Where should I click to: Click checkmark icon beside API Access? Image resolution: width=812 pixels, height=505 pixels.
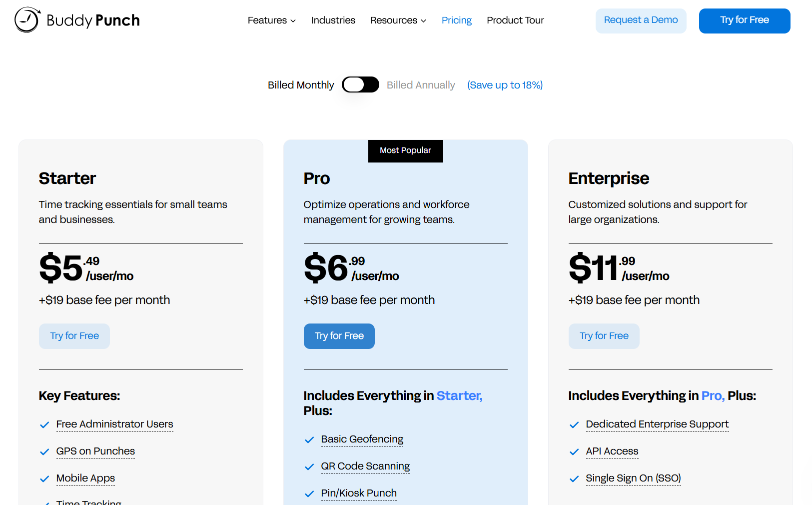(x=574, y=452)
